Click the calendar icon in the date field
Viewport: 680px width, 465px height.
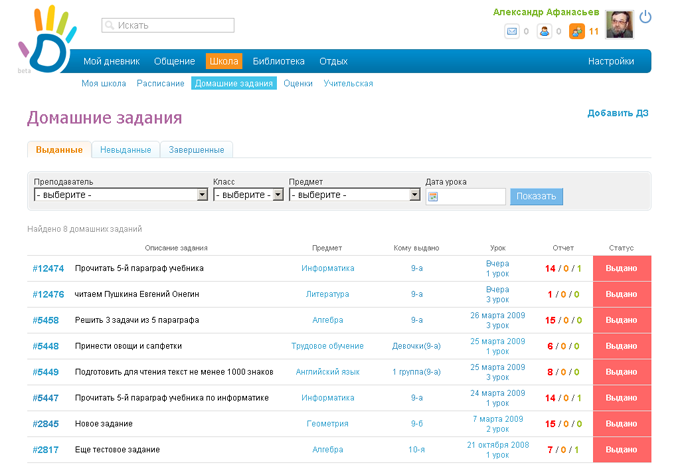[x=433, y=197]
